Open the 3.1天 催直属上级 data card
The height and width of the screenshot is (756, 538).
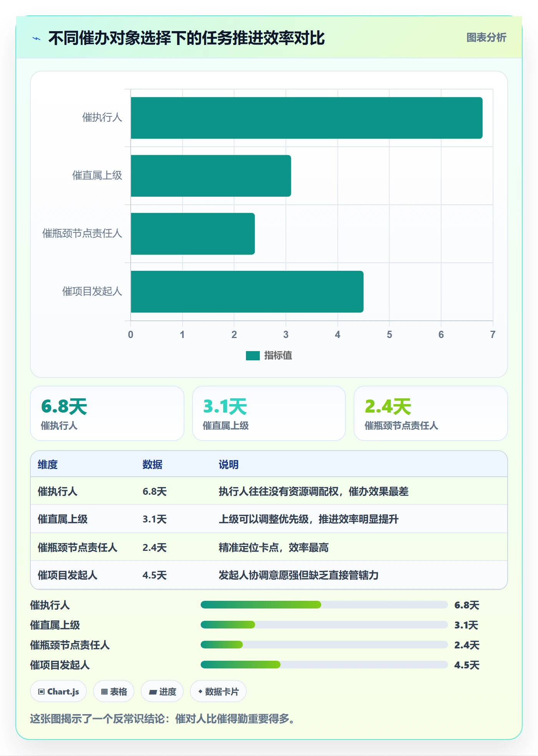pos(269,413)
